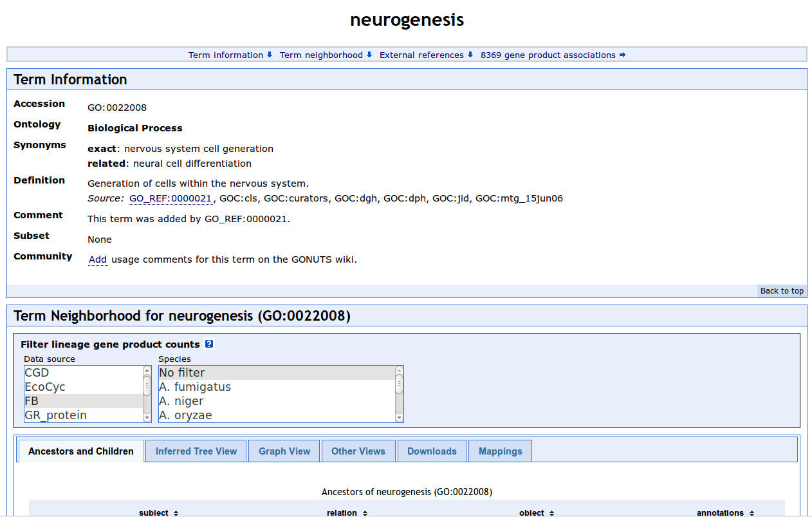The image size is (812, 517).
Task: Open the Inferred Tree View tab
Action: point(196,451)
